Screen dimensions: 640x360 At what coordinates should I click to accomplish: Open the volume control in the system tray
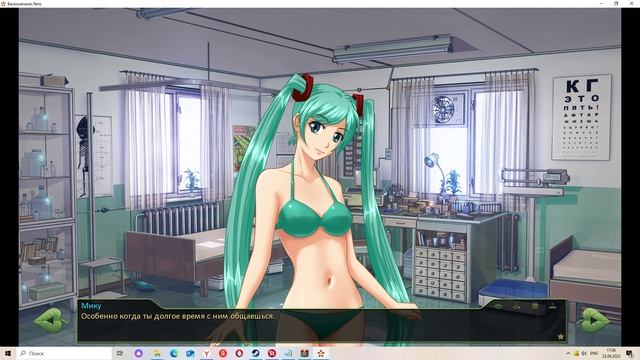click(x=584, y=353)
